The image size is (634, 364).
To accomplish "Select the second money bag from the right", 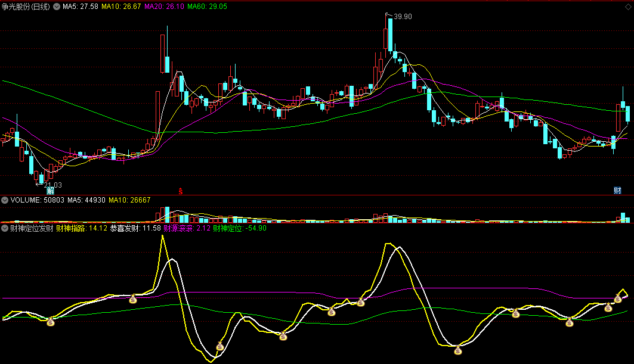I will point(608,308).
